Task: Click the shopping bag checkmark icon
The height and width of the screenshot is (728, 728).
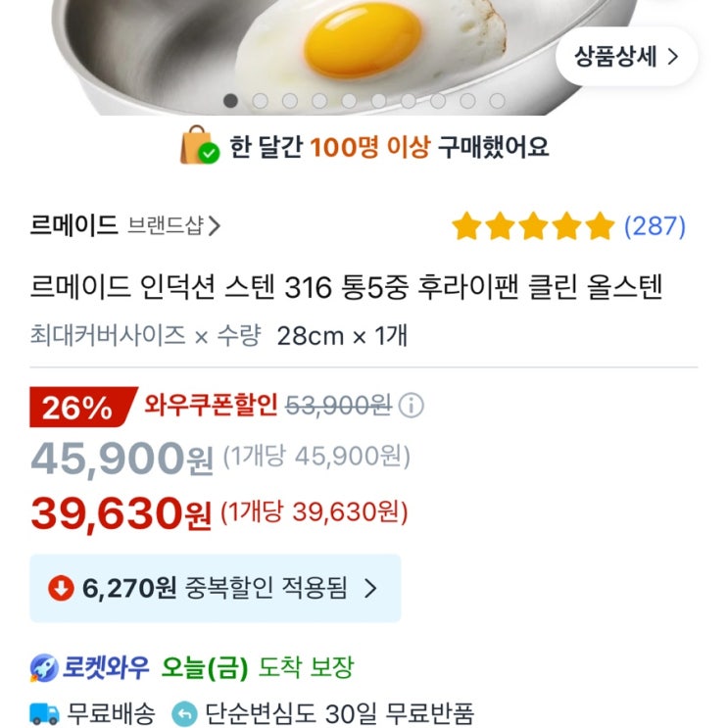Action: coord(199,145)
